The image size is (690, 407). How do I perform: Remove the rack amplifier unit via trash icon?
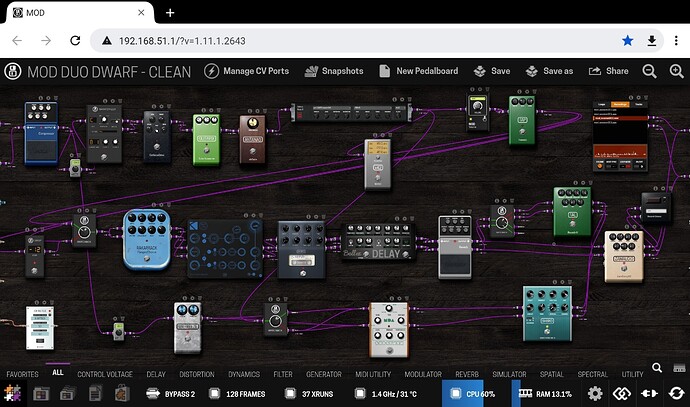click(409, 99)
